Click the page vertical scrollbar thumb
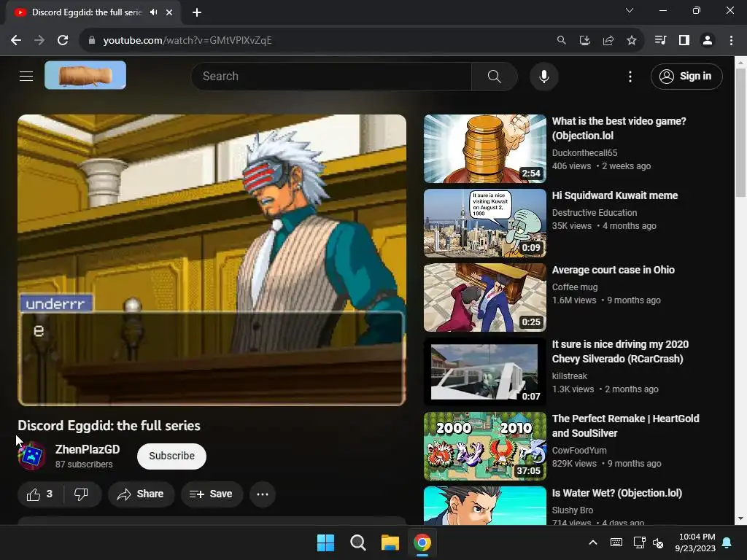This screenshot has height=560, width=747. coord(740,133)
